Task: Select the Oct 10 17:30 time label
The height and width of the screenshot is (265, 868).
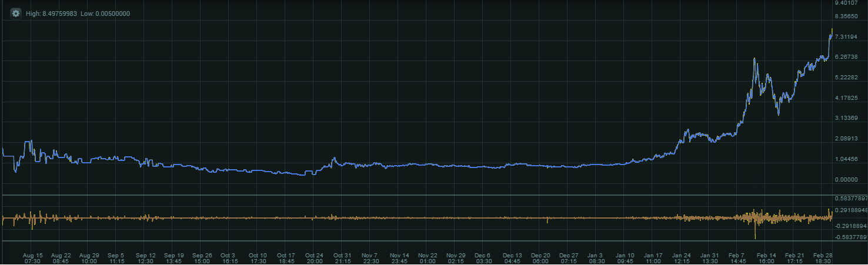Action: [x=258, y=259]
